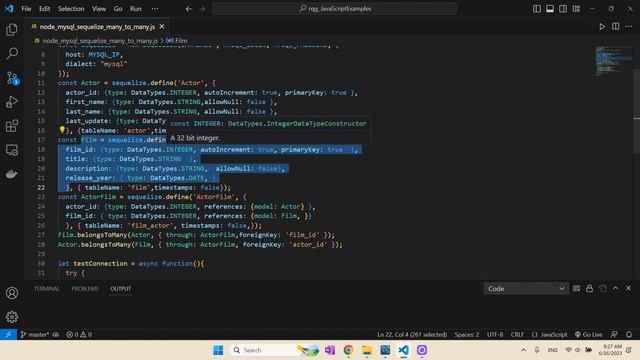
Task: Open notifications bell in status bar
Action: [629, 334]
